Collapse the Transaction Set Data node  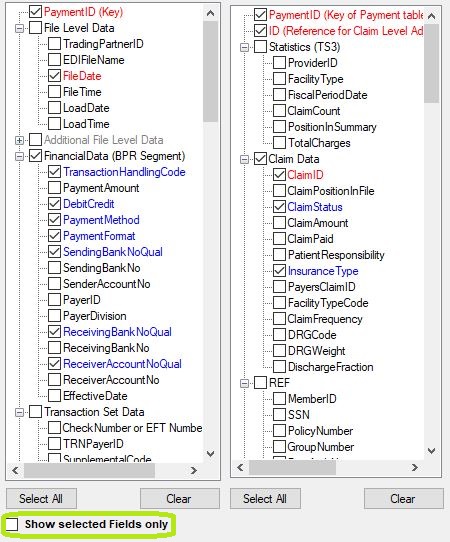[20, 412]
